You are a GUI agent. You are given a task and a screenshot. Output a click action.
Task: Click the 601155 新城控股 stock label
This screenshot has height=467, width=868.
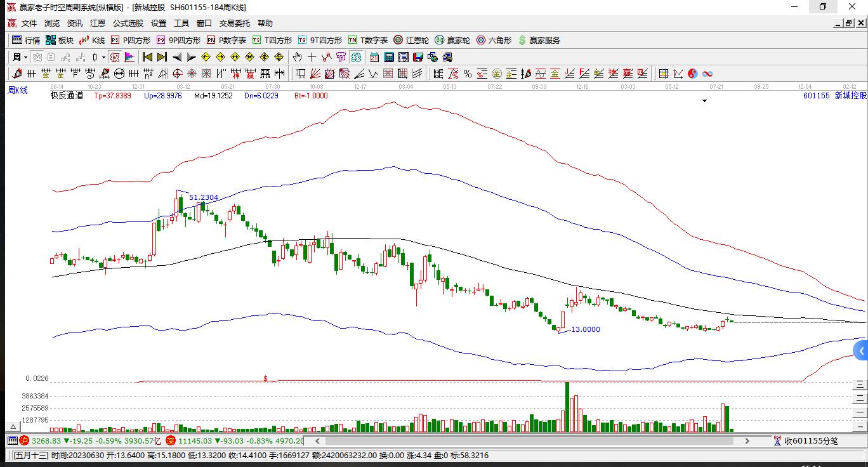834,96
